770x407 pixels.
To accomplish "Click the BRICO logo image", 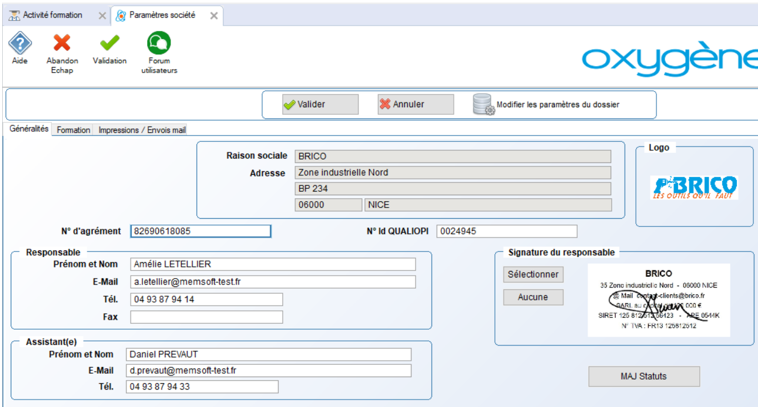I will click(694, 186).
